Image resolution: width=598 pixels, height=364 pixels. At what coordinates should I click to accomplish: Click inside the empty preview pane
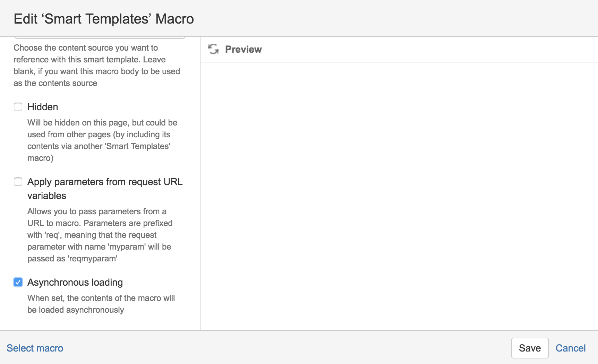click(x=399, y=196)
